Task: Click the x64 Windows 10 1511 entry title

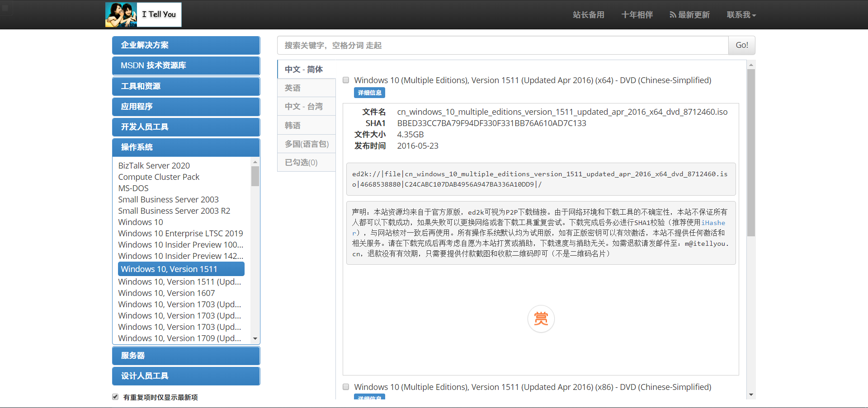Action: (x=533, y=80)
